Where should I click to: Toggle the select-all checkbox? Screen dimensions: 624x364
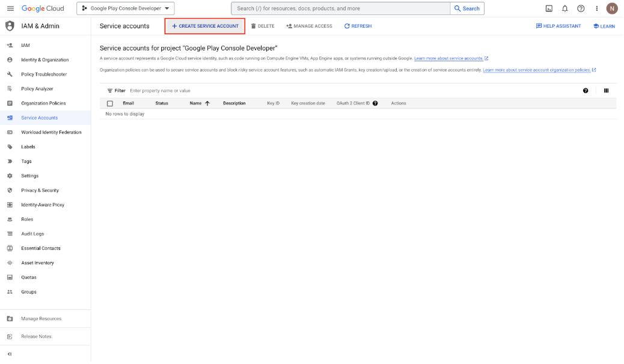[x=110, y=103]
